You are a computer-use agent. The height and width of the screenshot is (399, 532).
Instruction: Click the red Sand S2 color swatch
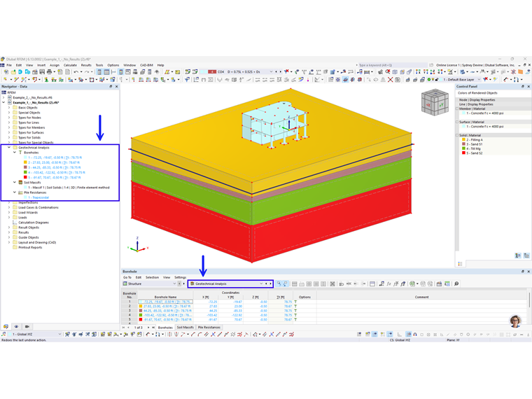click(x=463, y=153)
